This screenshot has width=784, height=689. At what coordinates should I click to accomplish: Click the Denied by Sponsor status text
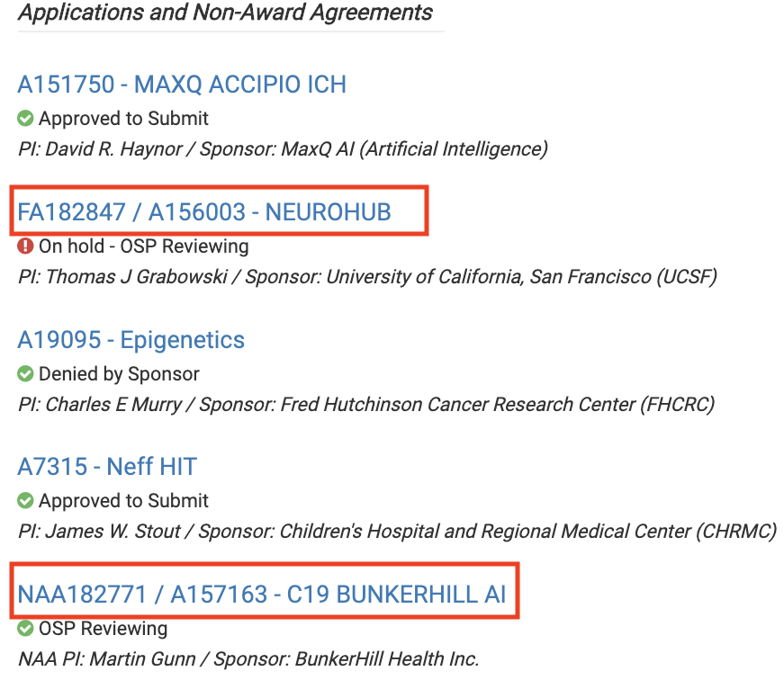(x=119, y=373)
